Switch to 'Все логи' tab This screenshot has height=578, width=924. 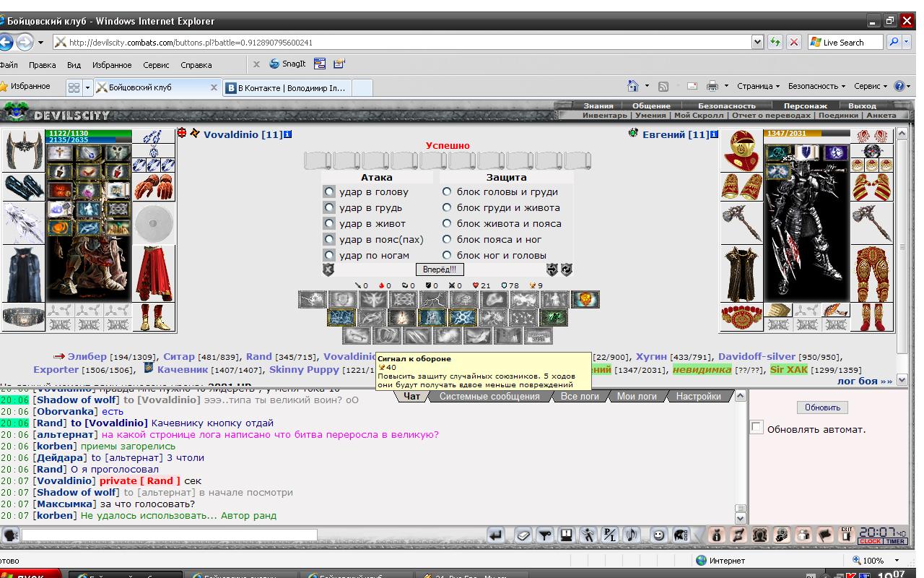[x=579, y=396]
